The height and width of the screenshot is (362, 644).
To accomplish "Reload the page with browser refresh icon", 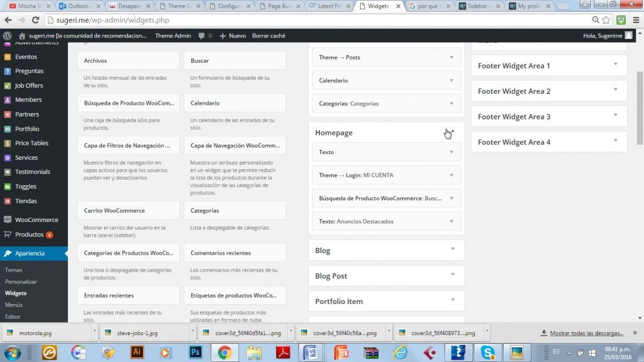I will click(35, 20).
